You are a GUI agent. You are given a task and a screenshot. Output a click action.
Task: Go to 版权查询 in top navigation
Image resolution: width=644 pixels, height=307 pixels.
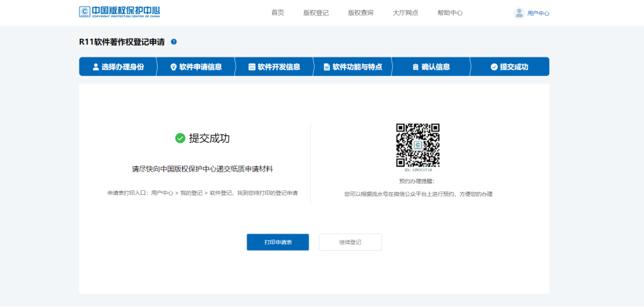pyautogui.click(x=361, y=13)
